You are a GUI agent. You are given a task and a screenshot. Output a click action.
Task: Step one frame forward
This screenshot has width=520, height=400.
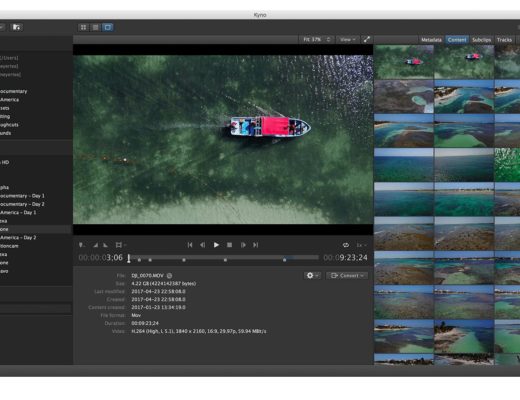tap(243, 245)
